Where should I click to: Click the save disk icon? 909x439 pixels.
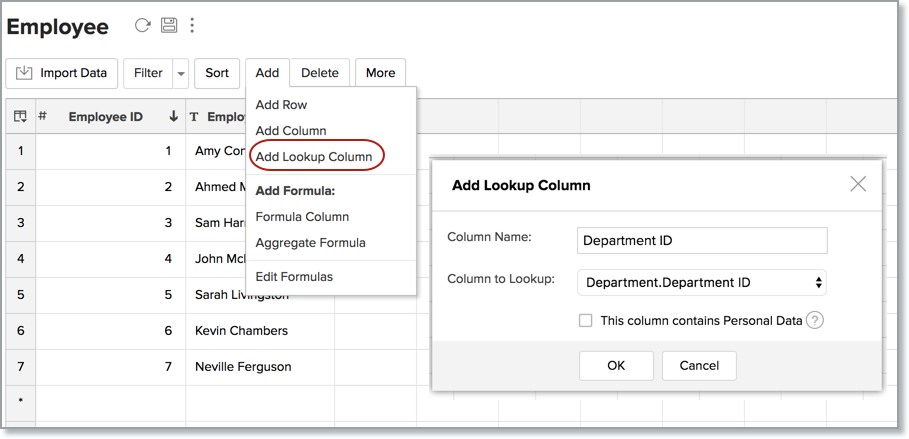169,26
